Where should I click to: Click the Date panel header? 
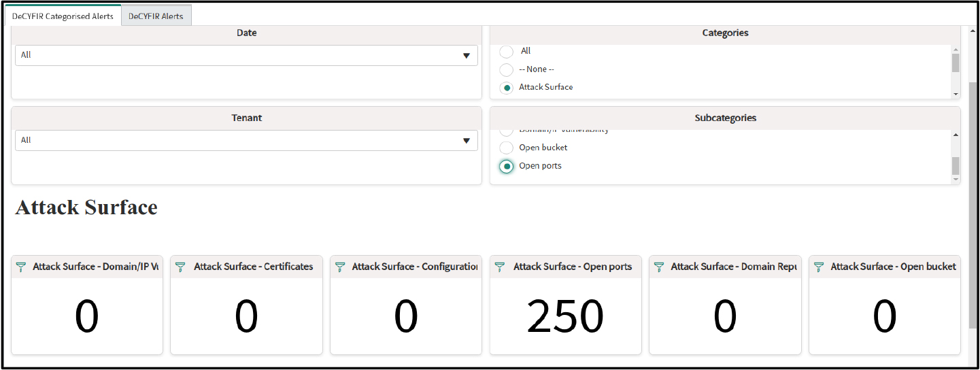tap(246, 33)
